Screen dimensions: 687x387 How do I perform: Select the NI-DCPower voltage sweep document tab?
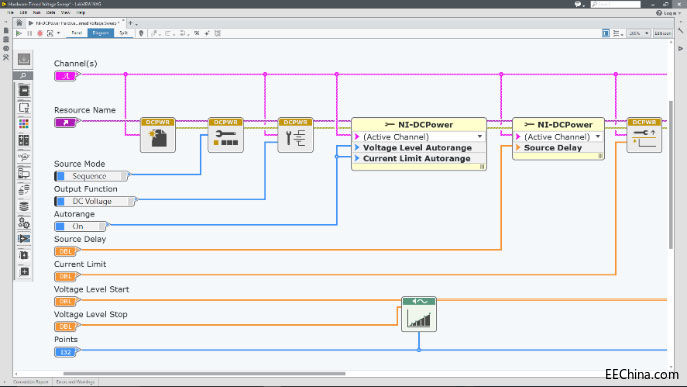75,23
